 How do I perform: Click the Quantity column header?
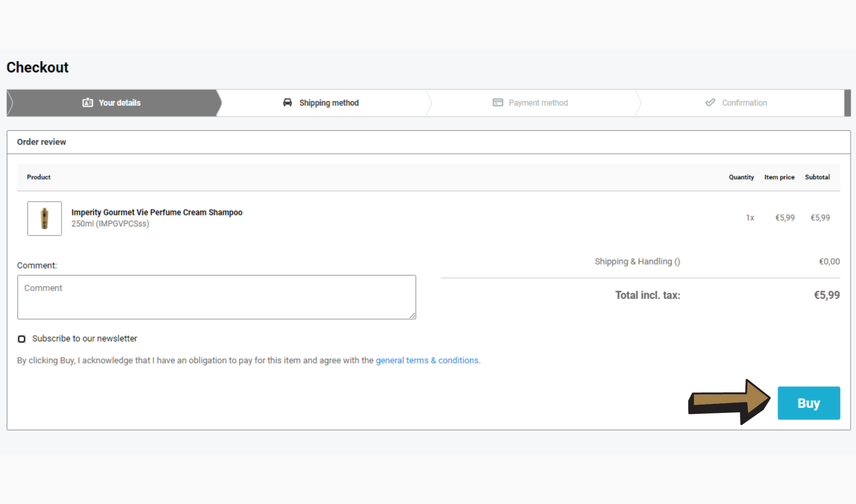[741, 177]
